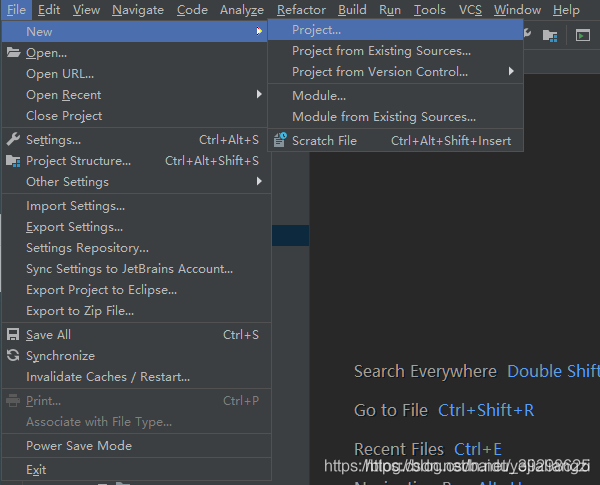This screenshot has width=600, height=485.
Task: Open the Refactor menu in the menu bar
Action: coord(301,10)
